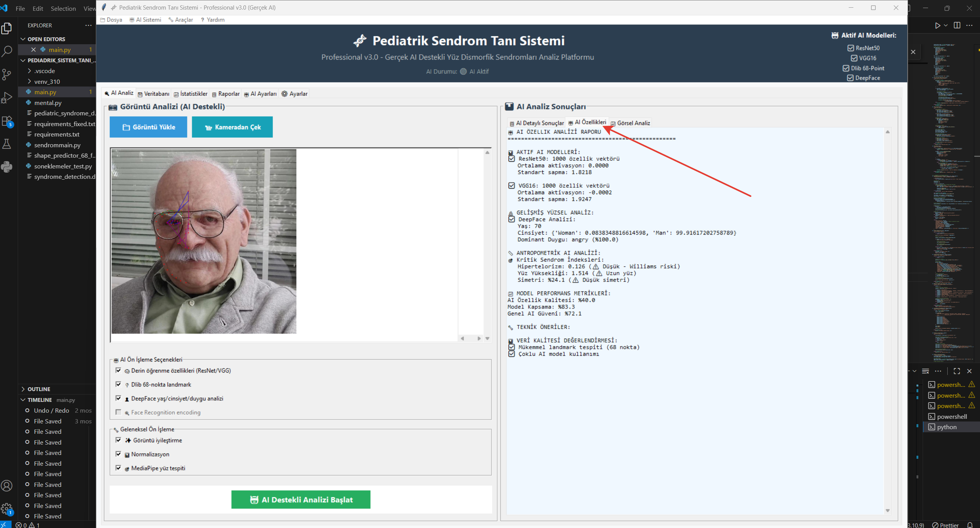The height and width of the screenshot is (528, 980).
Task: Open the Accounts icon in the activity bar
Action: pos(7,486)
